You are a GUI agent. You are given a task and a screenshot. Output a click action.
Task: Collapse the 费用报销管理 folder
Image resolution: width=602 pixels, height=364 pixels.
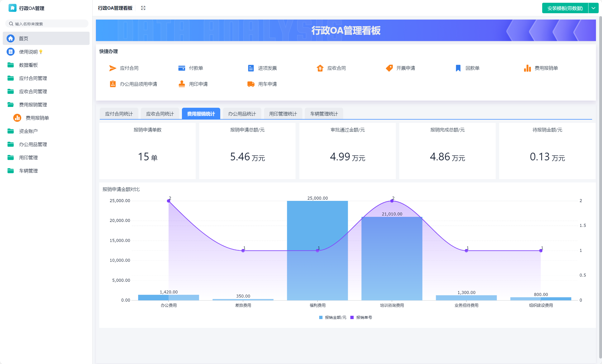click(33, 105)
